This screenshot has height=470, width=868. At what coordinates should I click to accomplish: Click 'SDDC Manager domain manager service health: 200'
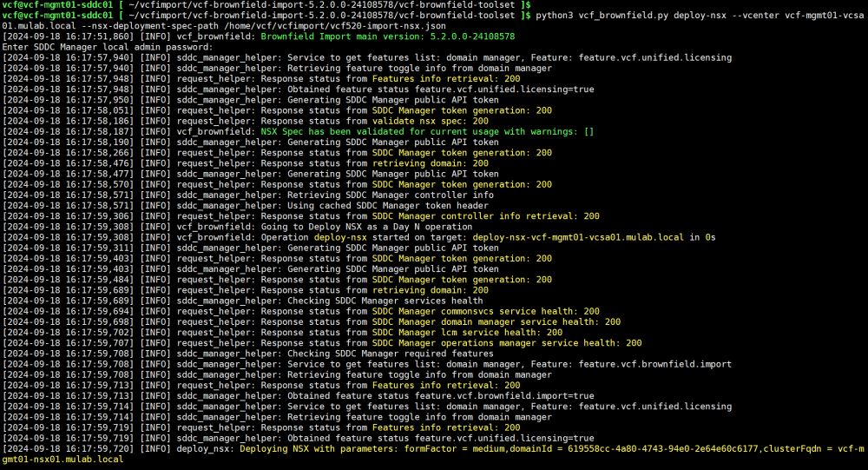[x=496, y=322]
